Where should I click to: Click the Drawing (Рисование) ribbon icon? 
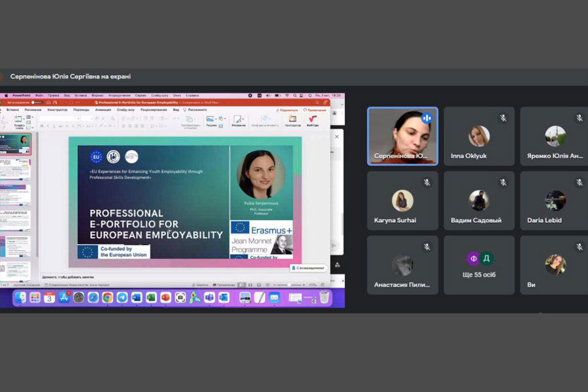tap(238, 121)
